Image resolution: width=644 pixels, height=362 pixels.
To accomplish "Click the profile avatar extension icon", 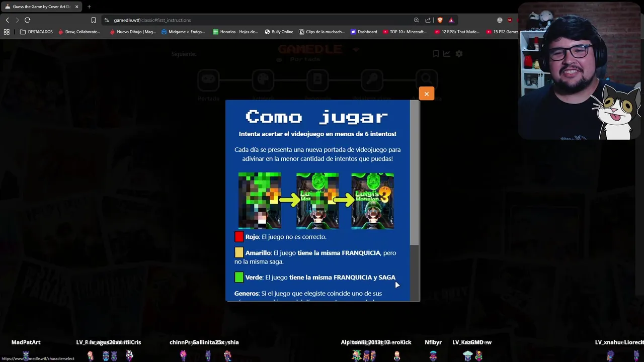I will click(x=500, y=20).
